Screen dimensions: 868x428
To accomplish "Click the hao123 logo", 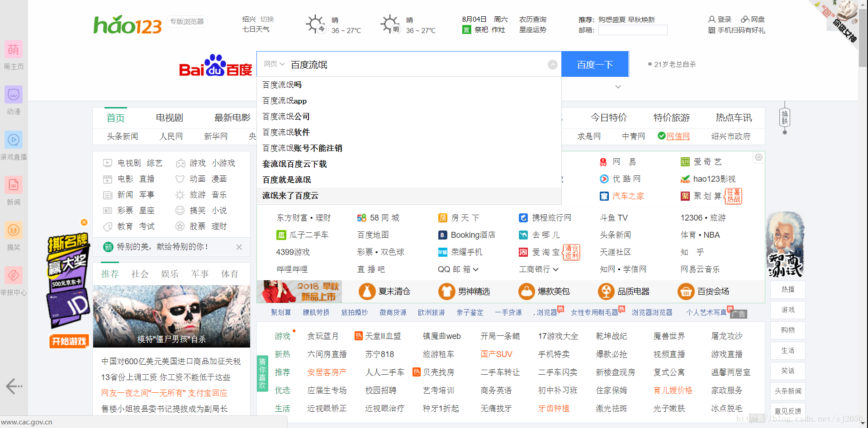I will [128, 25].
